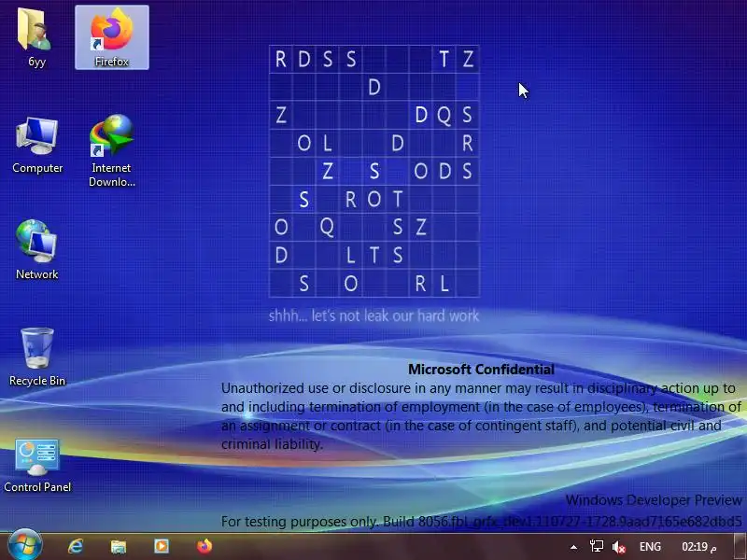Click the muted volume tray icon
Screen dimensions: 747x560
pyautogui.click(x=618, y=547)
